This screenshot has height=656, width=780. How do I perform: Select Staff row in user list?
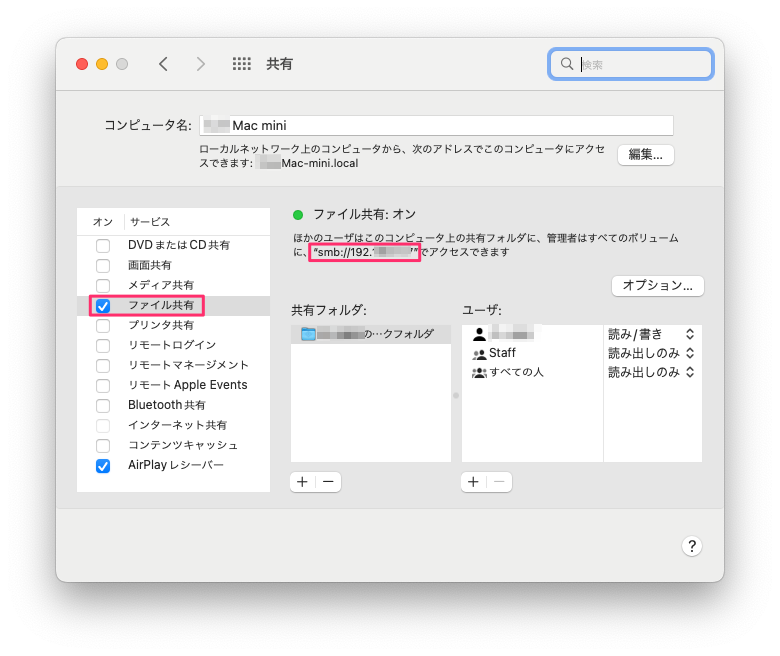tap(532, 353)
